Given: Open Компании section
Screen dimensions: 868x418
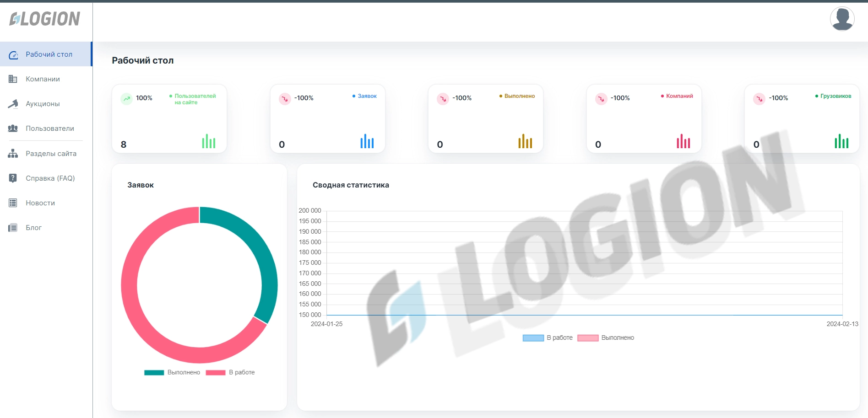Looking at the screenshot, I should pyautogui.click(x=46, y=79).
